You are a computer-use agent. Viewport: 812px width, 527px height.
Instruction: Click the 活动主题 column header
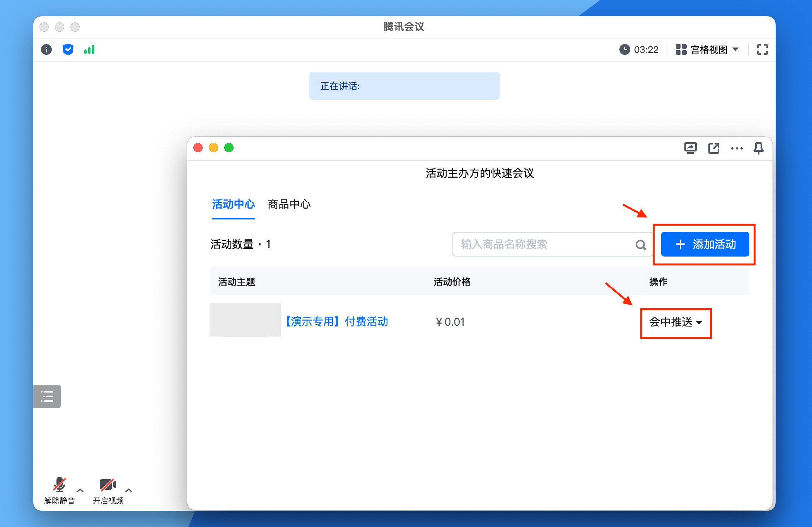point(237,282)
